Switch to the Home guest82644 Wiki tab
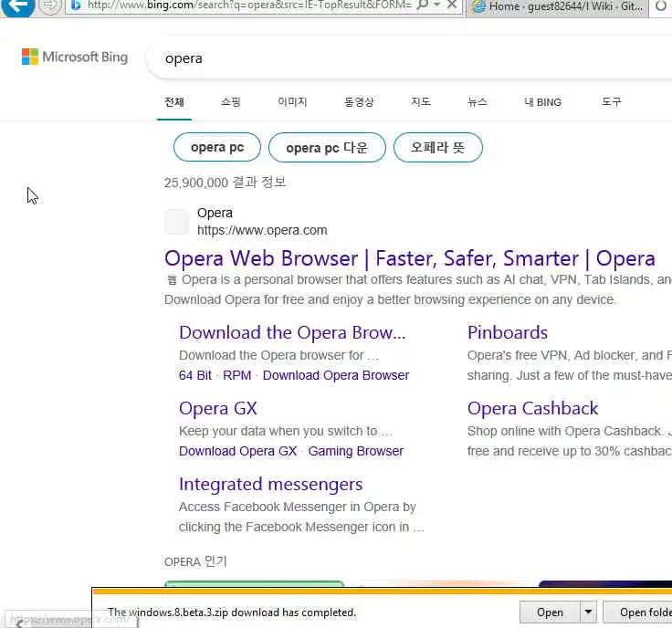 point(557,6)
